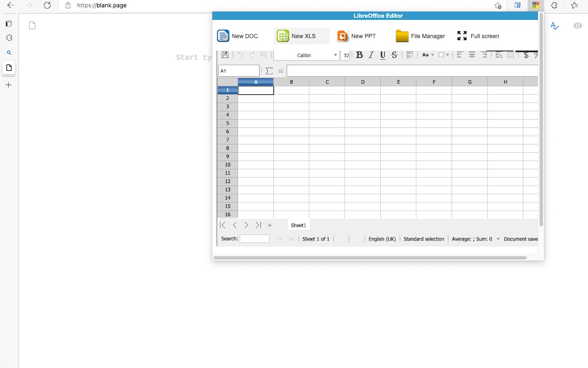Click the clear formatting icon after Redo
The height and width of the screenshot is (368, 588).
(x=264, y=55)
